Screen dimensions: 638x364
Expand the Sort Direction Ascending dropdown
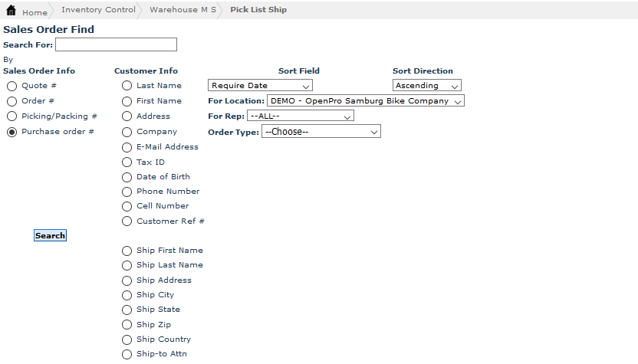coord(426,86)
